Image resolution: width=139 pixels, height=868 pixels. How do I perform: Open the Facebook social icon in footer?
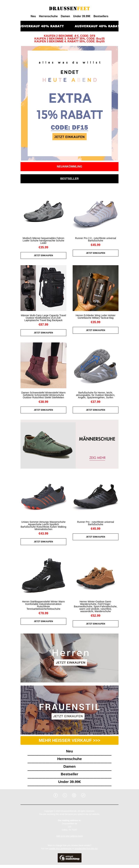[56, 795]
